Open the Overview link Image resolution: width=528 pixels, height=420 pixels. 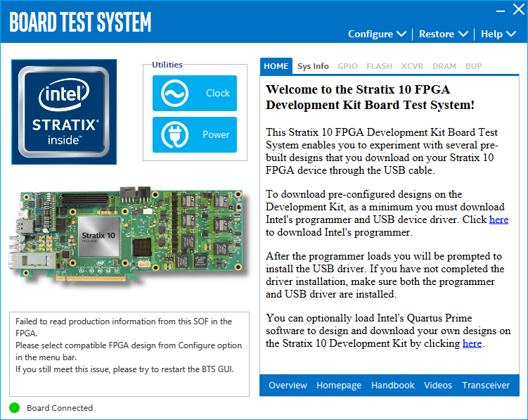(x=288, y=386)
